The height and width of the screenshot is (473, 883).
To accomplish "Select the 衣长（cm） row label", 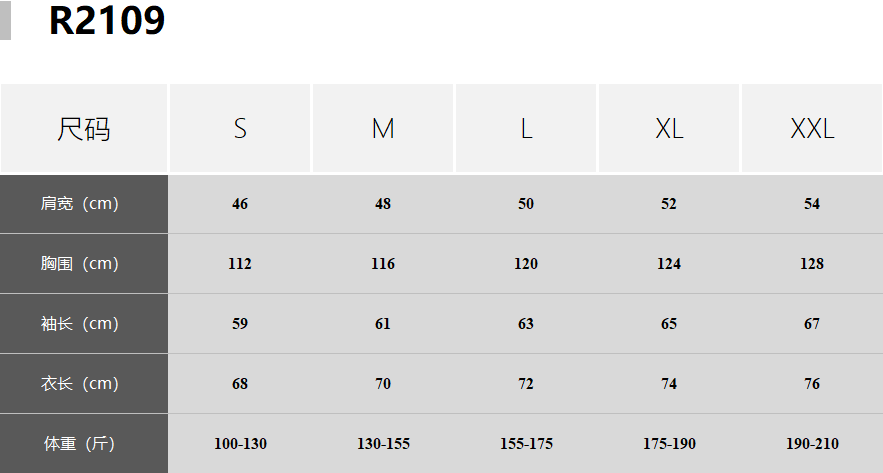I will point(80,384).
